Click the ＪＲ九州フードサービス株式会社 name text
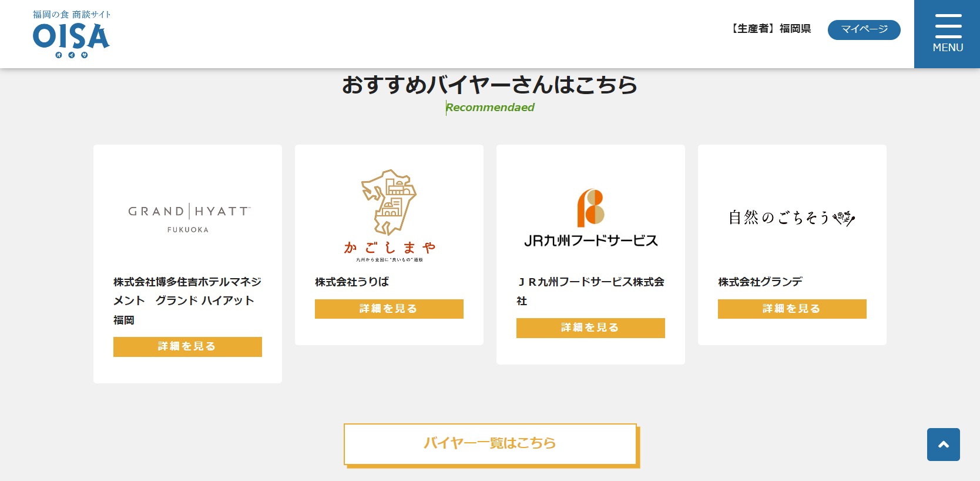This screenshot has width=980, height=481. point(590,291)
